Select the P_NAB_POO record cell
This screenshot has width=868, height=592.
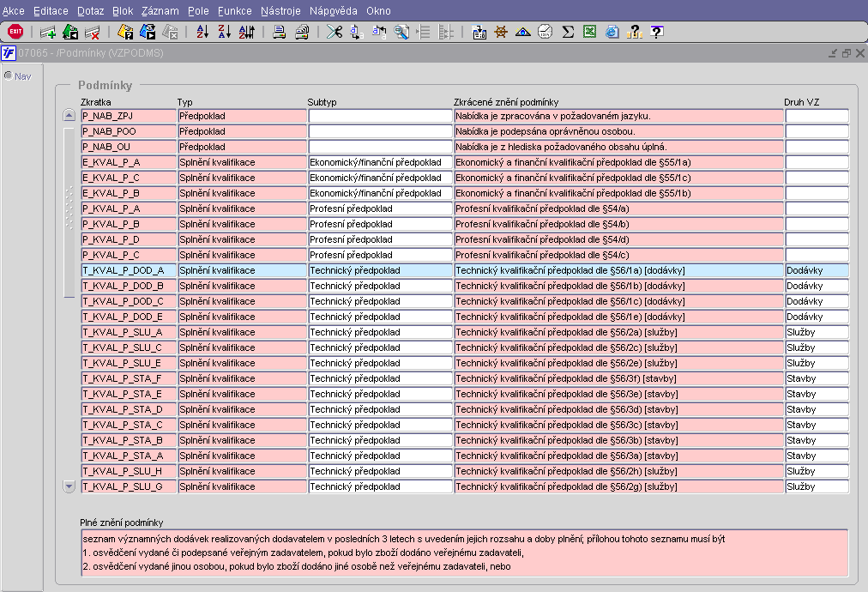point(129,131)
